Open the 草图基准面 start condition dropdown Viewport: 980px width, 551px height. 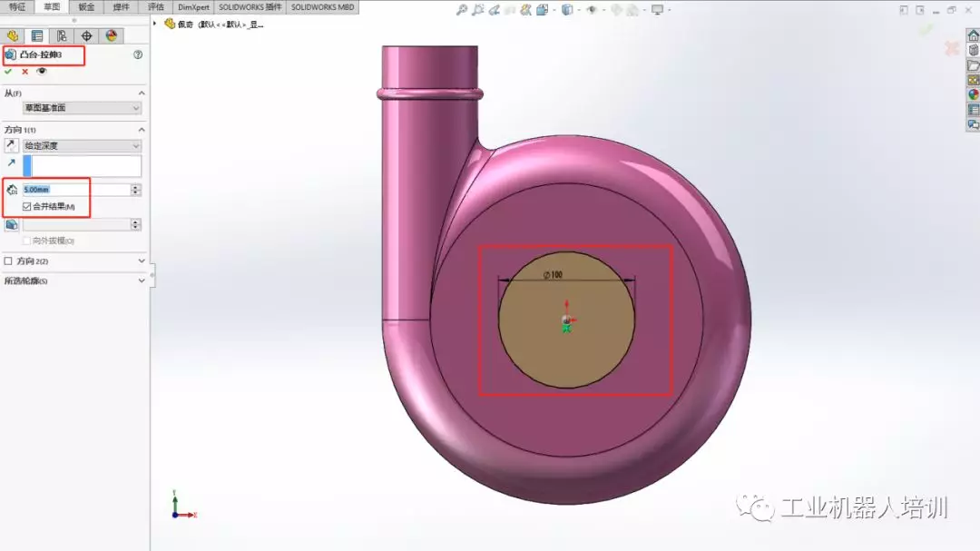(x=82, y=108)
